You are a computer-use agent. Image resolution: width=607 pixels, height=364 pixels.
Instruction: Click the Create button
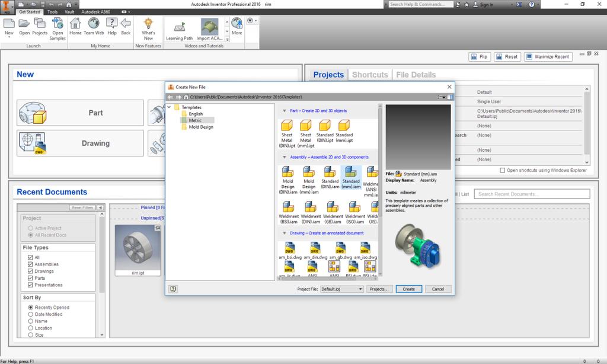[409, 289]
